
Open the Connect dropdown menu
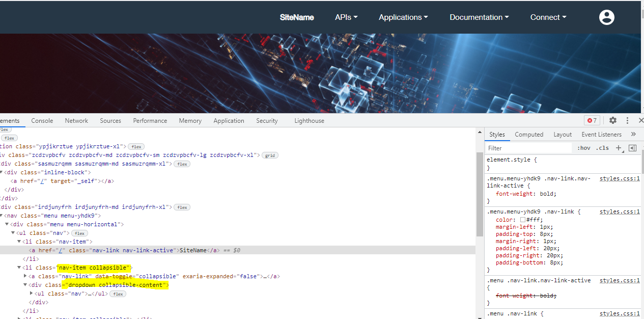click(548, 17)
